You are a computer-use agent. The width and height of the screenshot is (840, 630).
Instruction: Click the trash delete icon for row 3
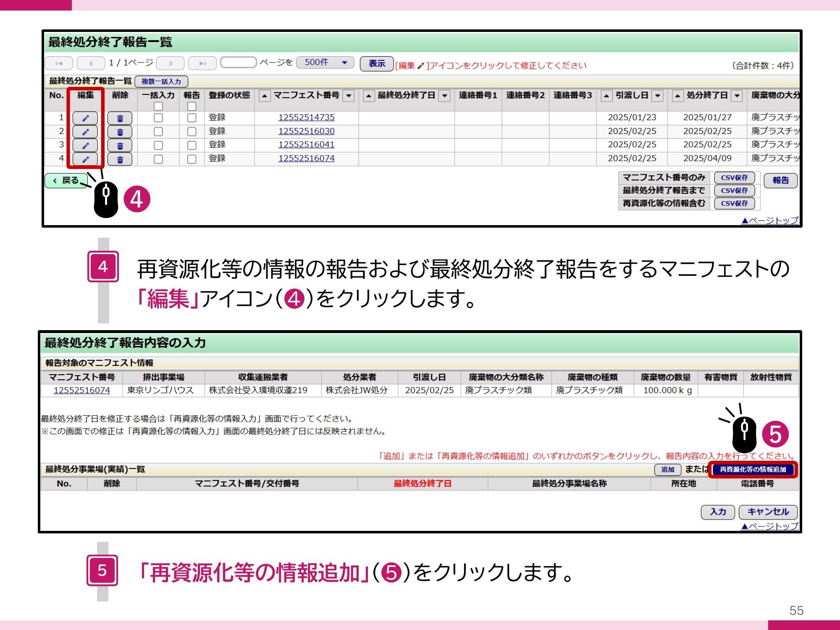(120, 145)
